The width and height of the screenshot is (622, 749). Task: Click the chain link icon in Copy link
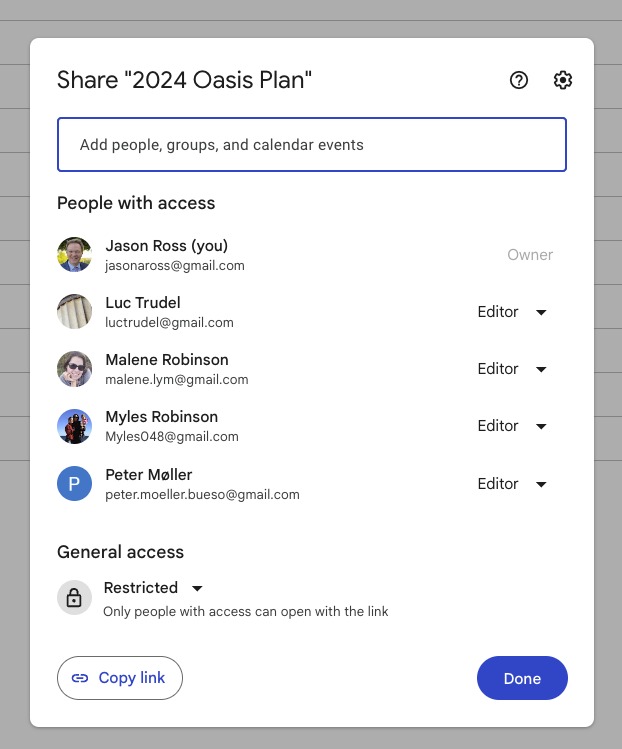pyautogui.click(x=80, y=678)
